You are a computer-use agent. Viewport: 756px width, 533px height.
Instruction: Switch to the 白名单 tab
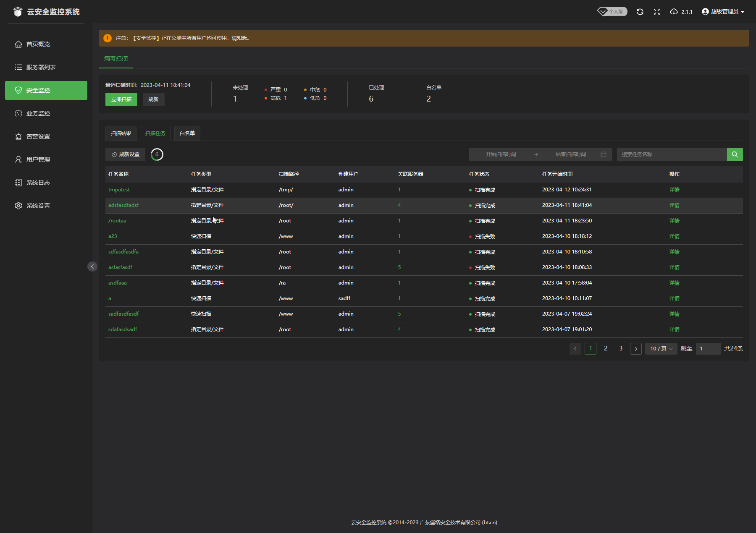tap(187, 133)
